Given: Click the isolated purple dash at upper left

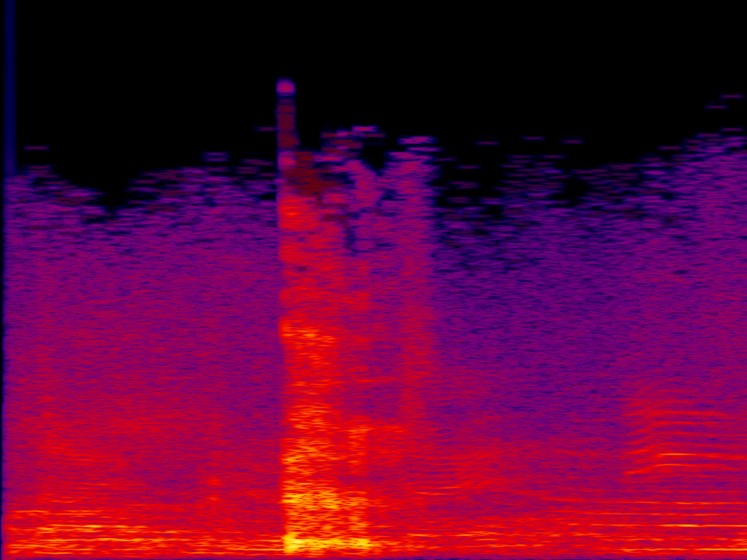Looking at the screenshot, I should click(x=35, y=148).
